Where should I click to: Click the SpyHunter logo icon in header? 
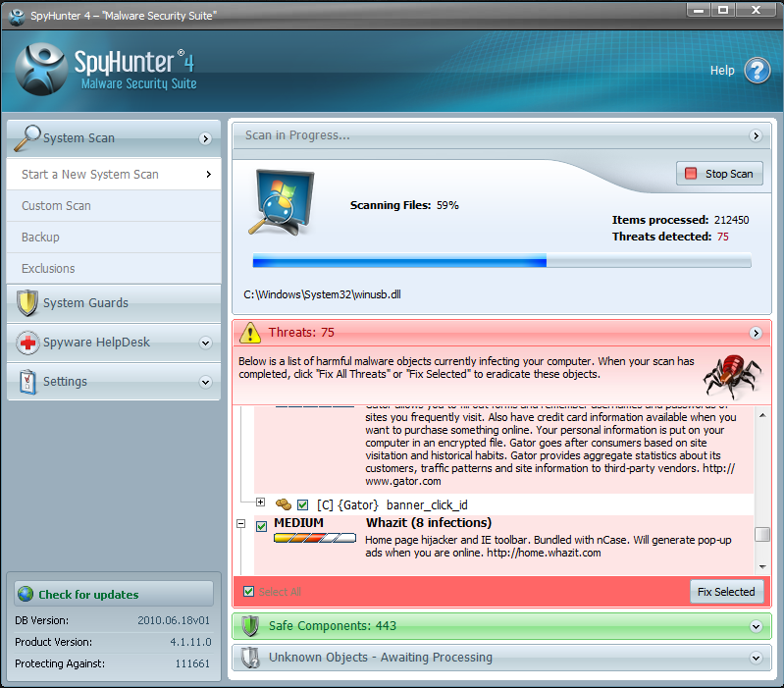(41, 69)
